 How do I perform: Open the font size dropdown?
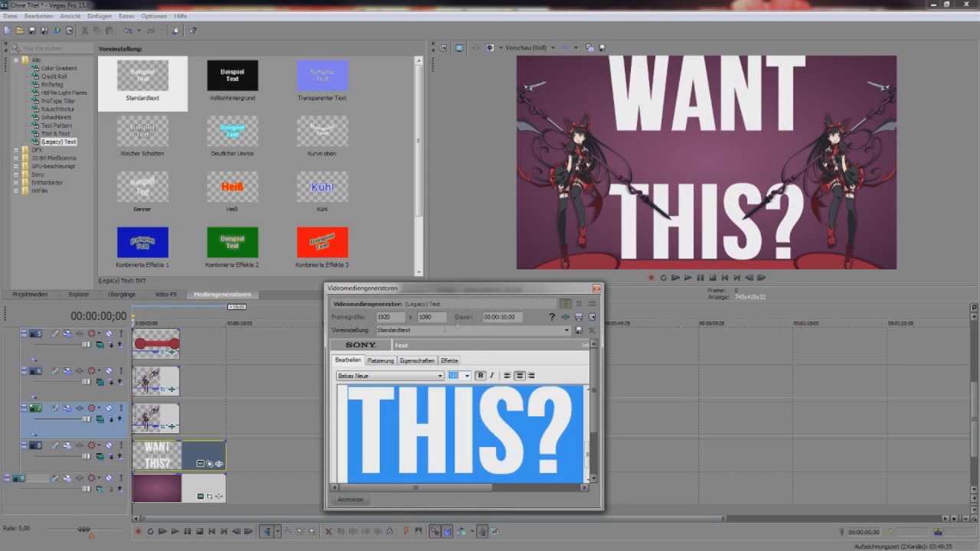467,376
